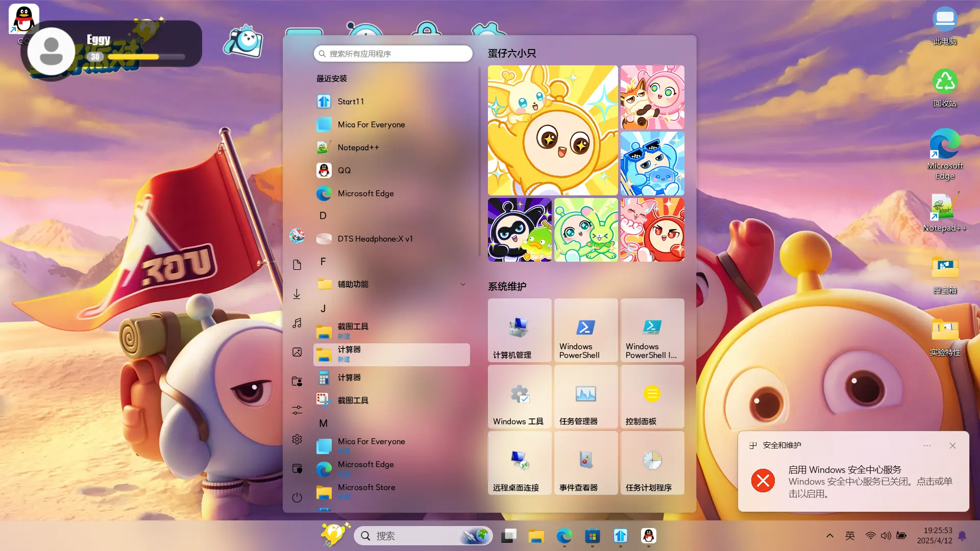Click in the 搜索所有应用程序 search box
The image size is (980, 551).
tap(393, 54)
